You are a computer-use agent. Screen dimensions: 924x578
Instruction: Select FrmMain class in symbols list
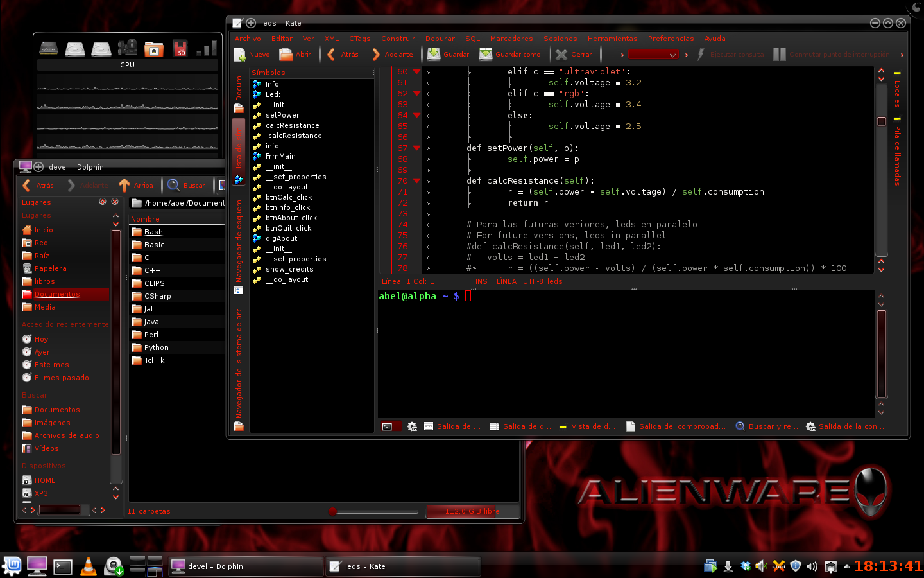(x=280, y=157)
